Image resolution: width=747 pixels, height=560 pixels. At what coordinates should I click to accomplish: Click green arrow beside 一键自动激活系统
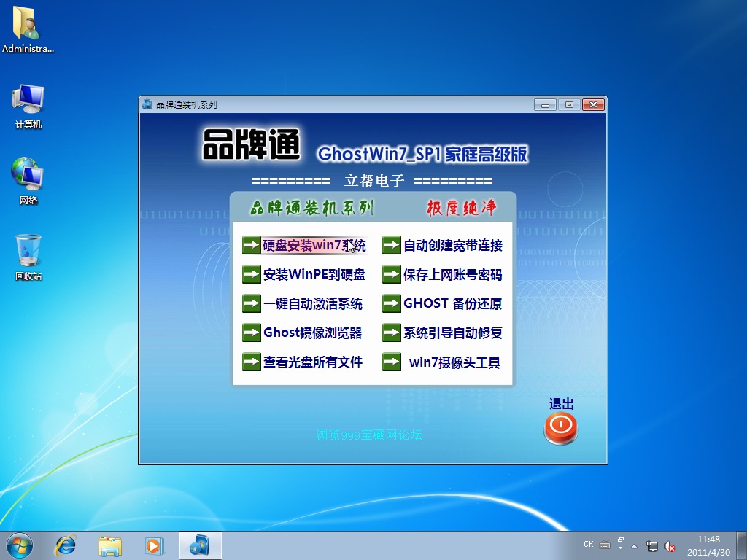click(252, 303)
